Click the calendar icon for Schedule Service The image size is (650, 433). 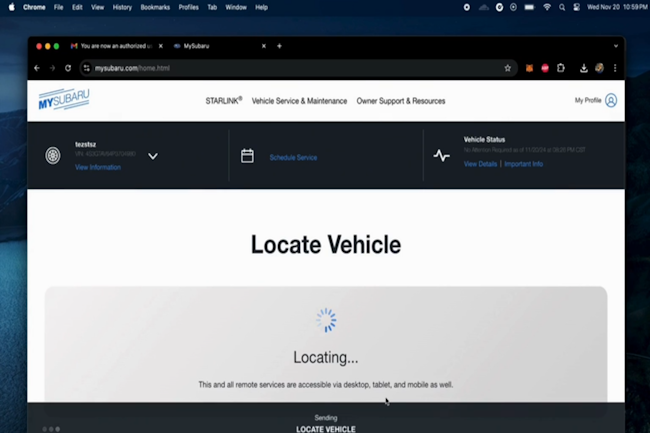click(x=247, y=156)
